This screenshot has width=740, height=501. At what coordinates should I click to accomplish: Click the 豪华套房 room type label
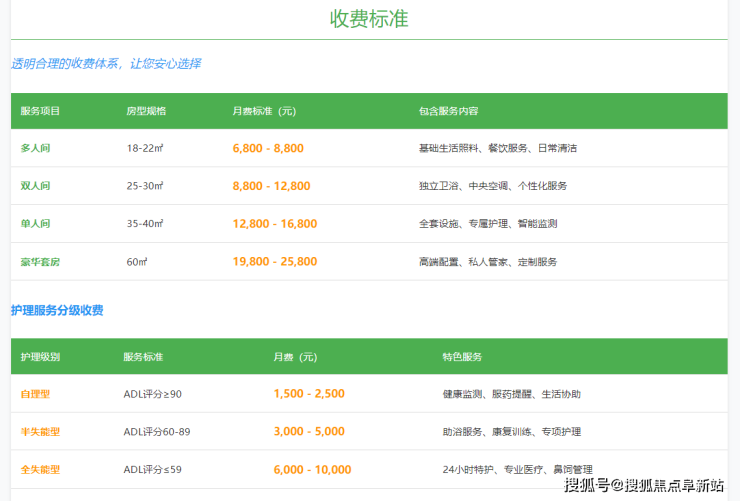(40, 262)
